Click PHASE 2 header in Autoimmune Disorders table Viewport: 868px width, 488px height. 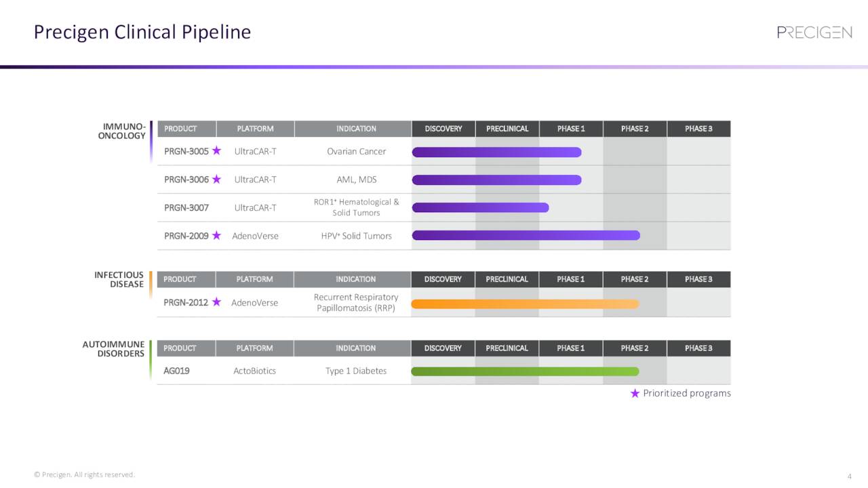(634, 348)
